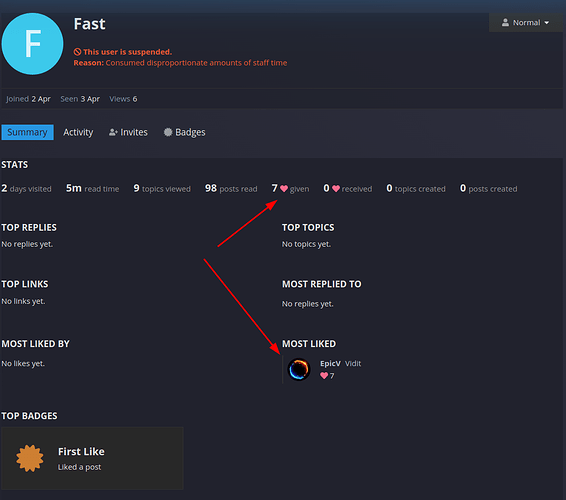The image size is (566, 500).
Task: Click the Fast user avatar circle
Action: coord(32,44)
